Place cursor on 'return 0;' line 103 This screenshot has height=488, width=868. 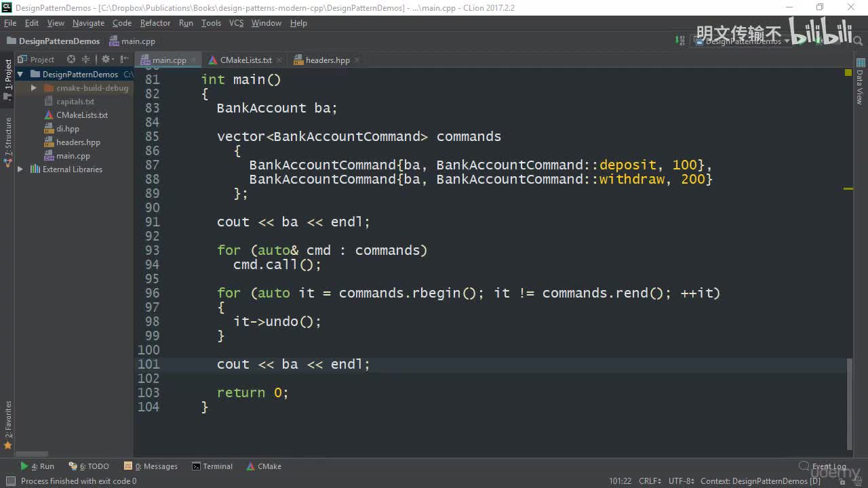click(x=253, y=392)
